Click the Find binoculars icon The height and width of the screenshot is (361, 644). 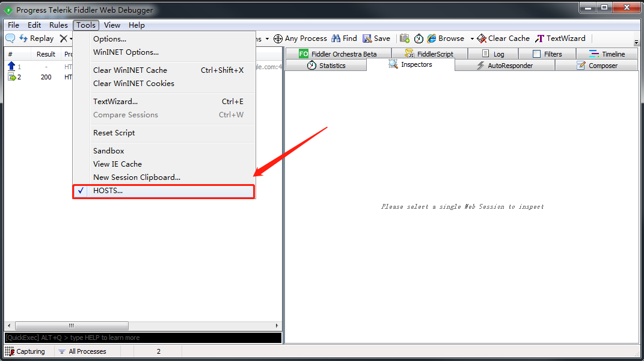coord(336,39)
